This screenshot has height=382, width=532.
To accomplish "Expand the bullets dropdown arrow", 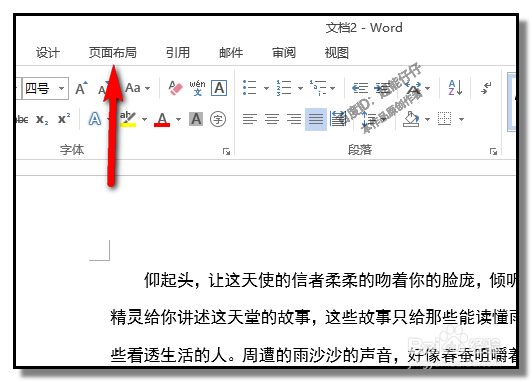I will (266, 89).
